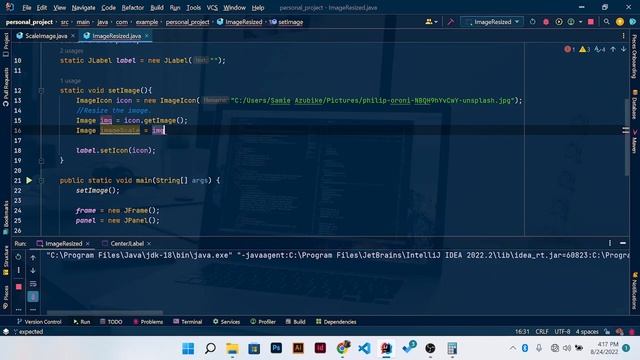Screen dimensions: 640x360
Task: Open Search Everywhere magnifier icon
Action: [x=607, y=22]
